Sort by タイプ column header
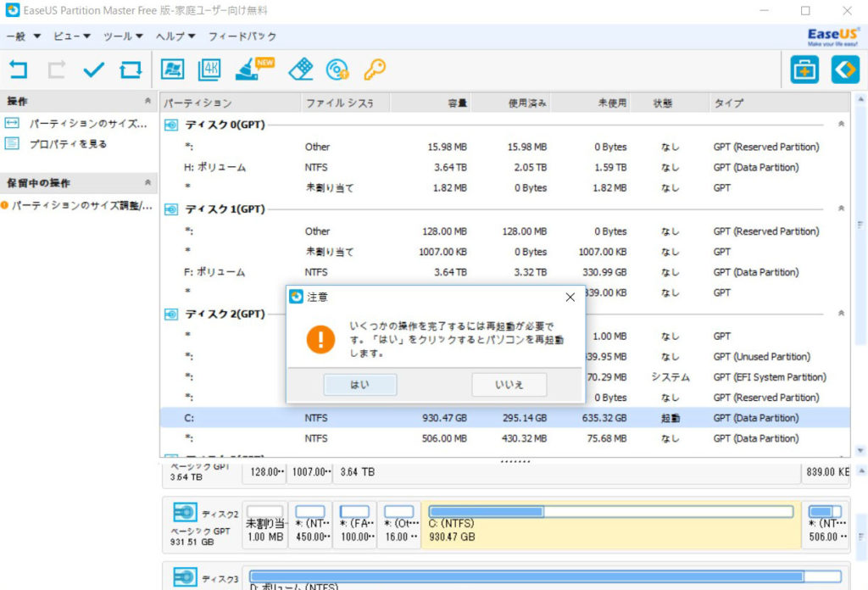The width and height of the screenshot is (868, 590). 779,103
